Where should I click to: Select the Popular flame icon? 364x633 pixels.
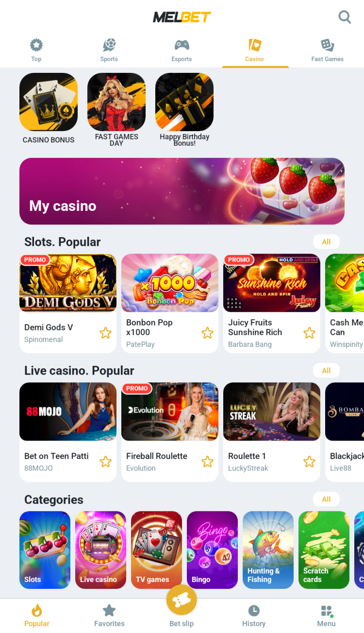coord(37,610)
